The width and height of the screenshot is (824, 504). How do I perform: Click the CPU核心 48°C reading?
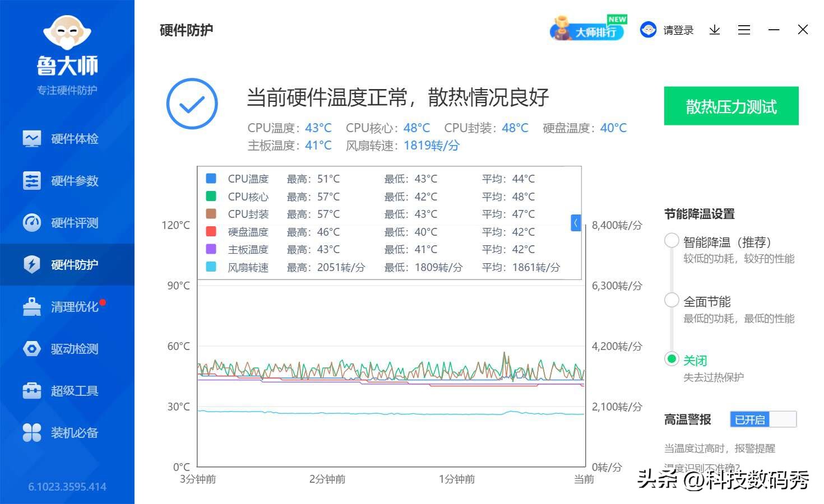(x=416, y=128)
